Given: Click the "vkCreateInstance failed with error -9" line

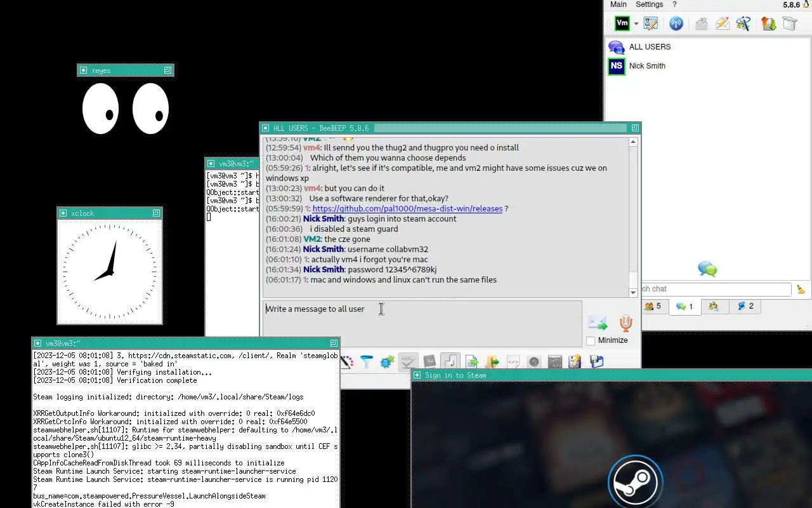Looking at the screenshot, I should (103, 504).
